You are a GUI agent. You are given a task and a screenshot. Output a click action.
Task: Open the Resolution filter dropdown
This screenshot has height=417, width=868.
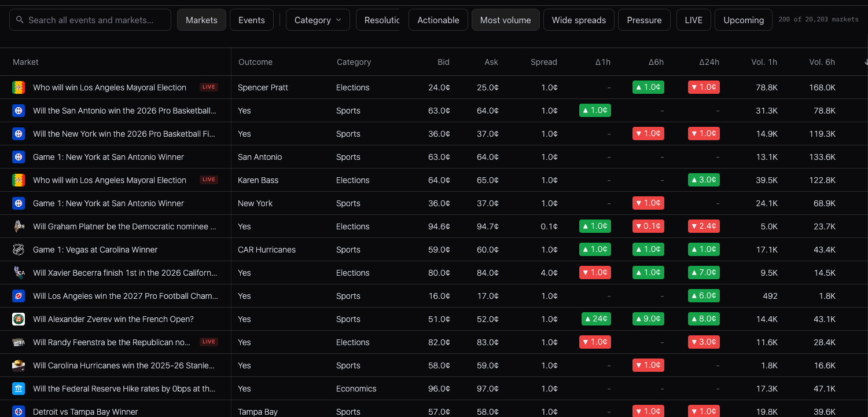tap(378, 20)
